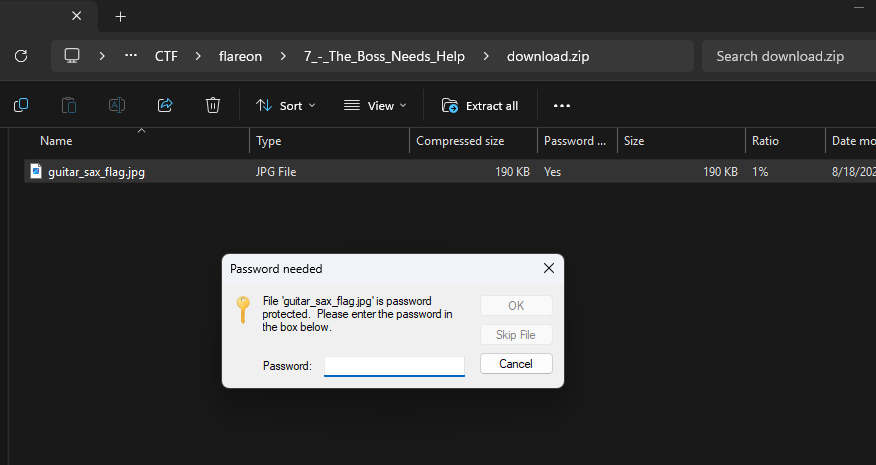Click the Password text input box
The width and height of the screenshot is (876, 465).
click(394, 365)
